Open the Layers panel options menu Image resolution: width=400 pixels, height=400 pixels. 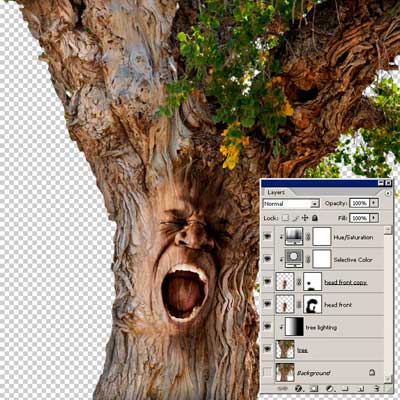pos(388,193)
